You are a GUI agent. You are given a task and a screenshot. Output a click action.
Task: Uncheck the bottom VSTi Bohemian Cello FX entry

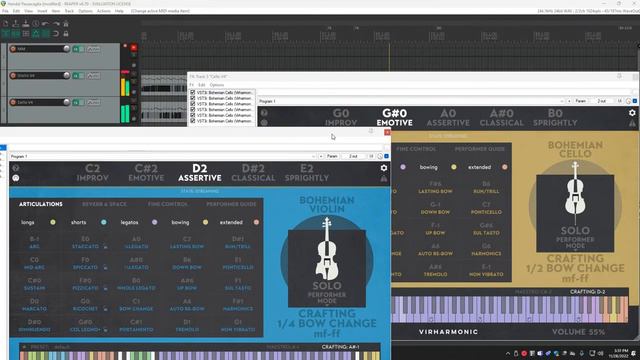click(193, 121)
